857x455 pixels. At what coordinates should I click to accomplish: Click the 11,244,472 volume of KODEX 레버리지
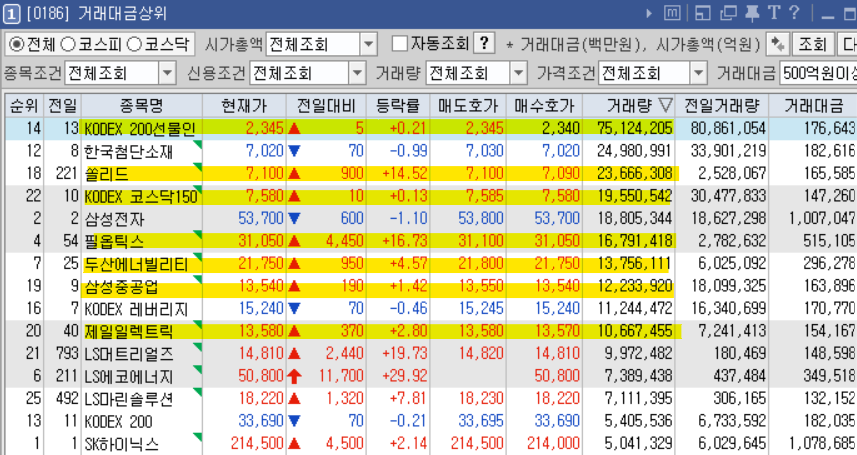click(635, 308)
